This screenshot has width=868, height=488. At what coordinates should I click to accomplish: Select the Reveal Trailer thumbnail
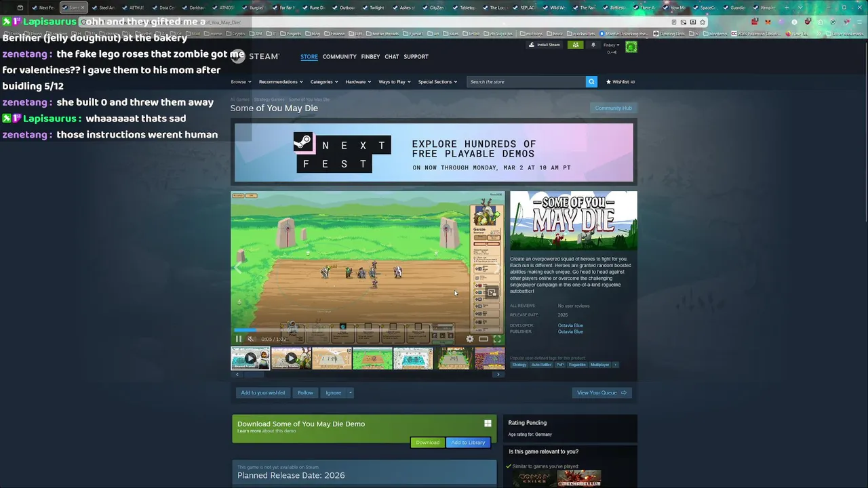tap(250, 358)
